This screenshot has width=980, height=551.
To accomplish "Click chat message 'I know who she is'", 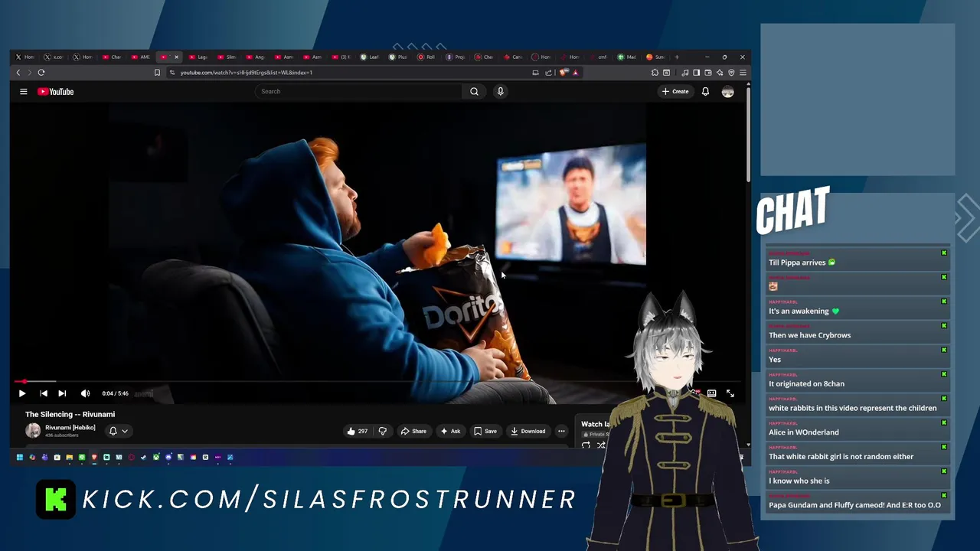I will (799, 481).
